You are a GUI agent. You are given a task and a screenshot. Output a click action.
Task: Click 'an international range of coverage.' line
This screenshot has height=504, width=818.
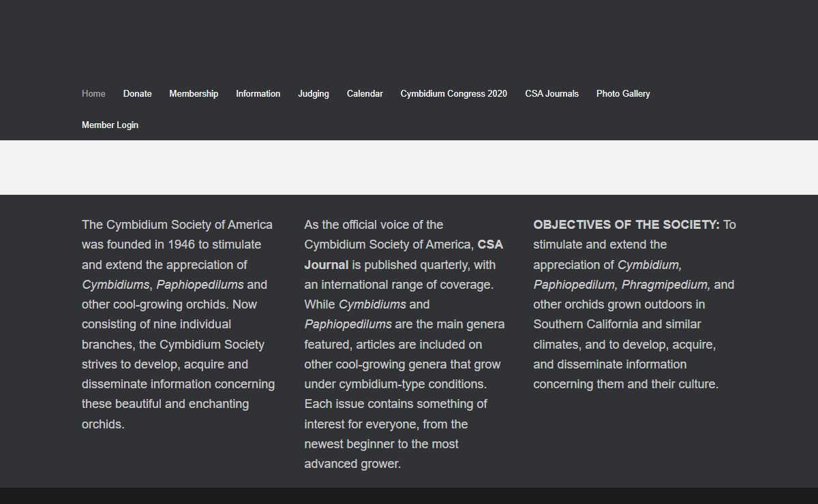(x=399, y=285)
